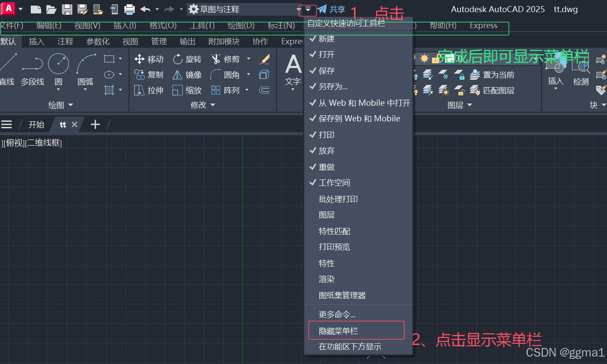Click the 匹配图层 button
Screen dimensions: 607x364
492,90
